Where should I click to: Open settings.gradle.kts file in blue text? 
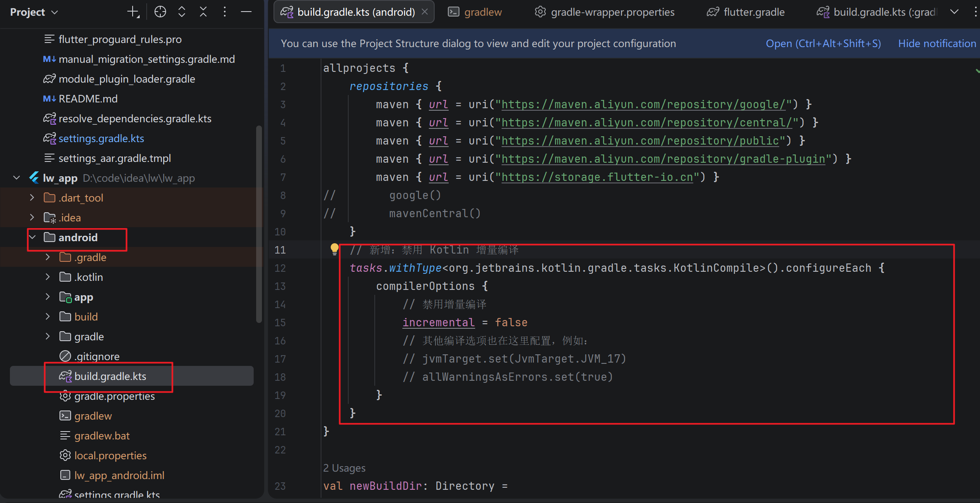pos(101,138)
